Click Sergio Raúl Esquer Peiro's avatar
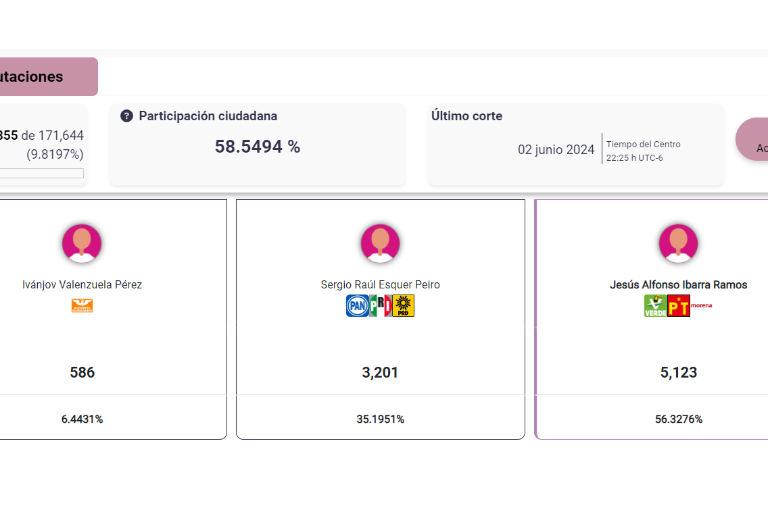 [x=380, y=243]
